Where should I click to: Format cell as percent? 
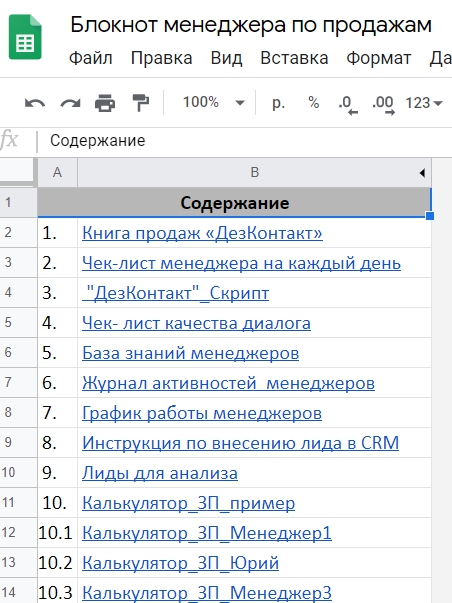(314, 102)
